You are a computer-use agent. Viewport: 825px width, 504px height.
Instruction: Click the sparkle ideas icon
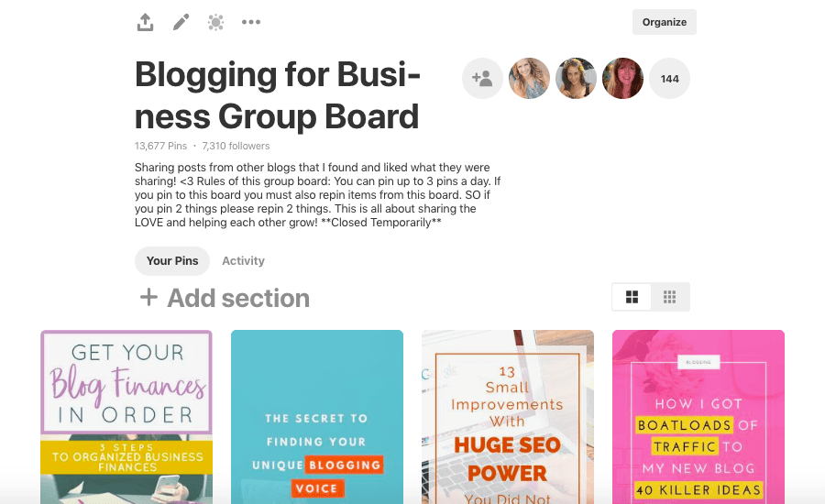215,22
